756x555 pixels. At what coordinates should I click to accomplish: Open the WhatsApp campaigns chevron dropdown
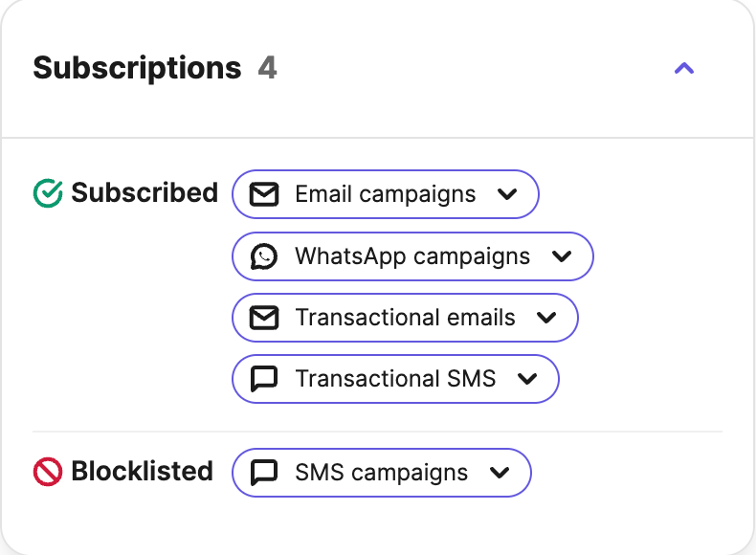562,256
